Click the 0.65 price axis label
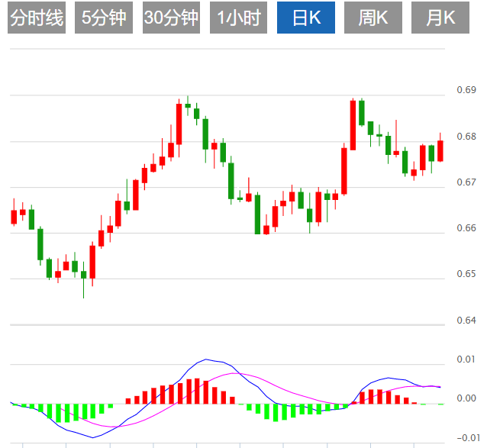Viewport: 487px width, 448px height. click(x=466, y=274)
